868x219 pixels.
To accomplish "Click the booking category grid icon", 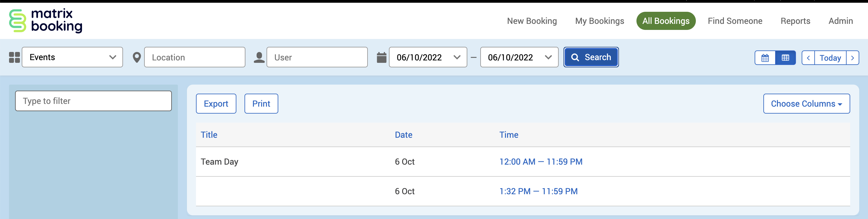I will (x=14, y=57).
